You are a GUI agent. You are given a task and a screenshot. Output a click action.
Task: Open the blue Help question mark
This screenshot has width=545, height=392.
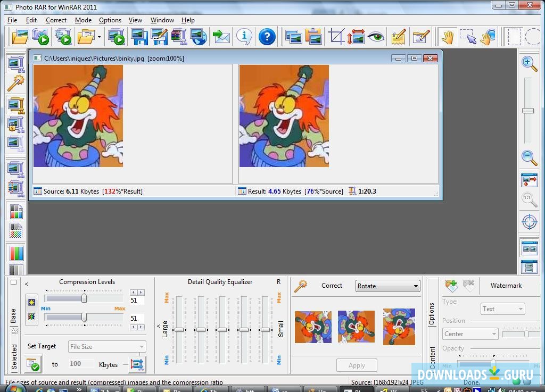pyautogui.click(x=267, y=37)
